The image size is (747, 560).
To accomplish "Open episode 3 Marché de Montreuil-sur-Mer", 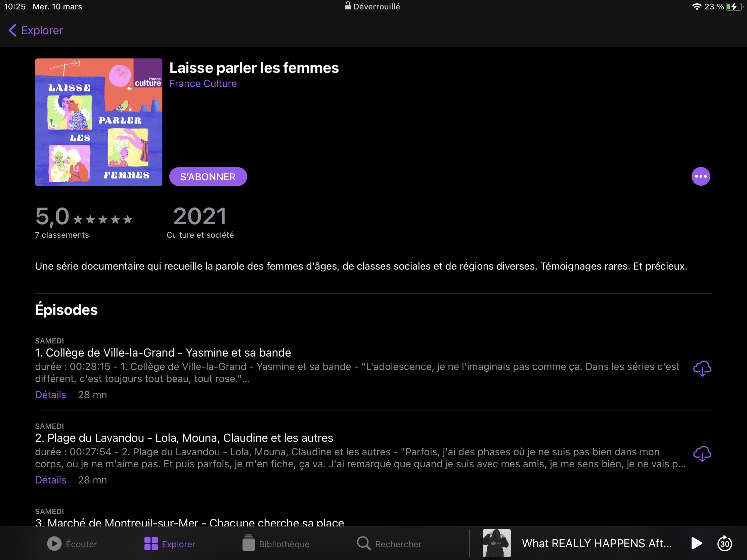I will point(189,522).
